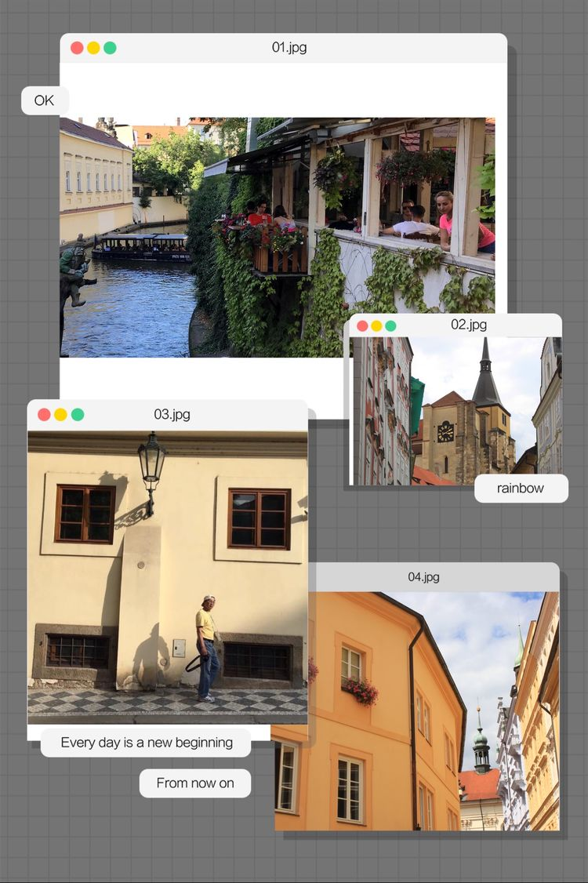Open the man by wall photo in 03.jpg
This screenshot has width=588, height=883.
[167, 577]
